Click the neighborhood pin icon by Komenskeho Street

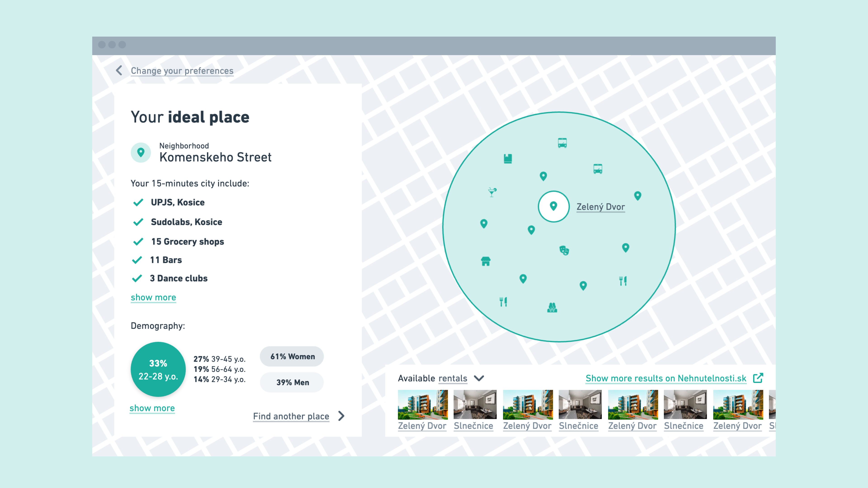[x=141, y=152]
